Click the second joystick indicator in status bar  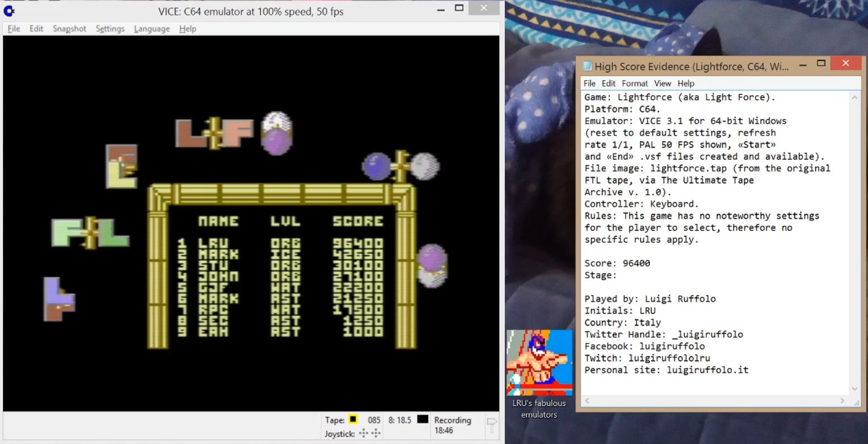tap(376, 433)
